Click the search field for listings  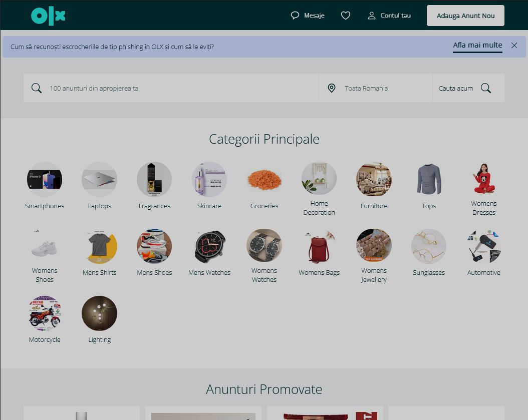[x=180, y=88]
